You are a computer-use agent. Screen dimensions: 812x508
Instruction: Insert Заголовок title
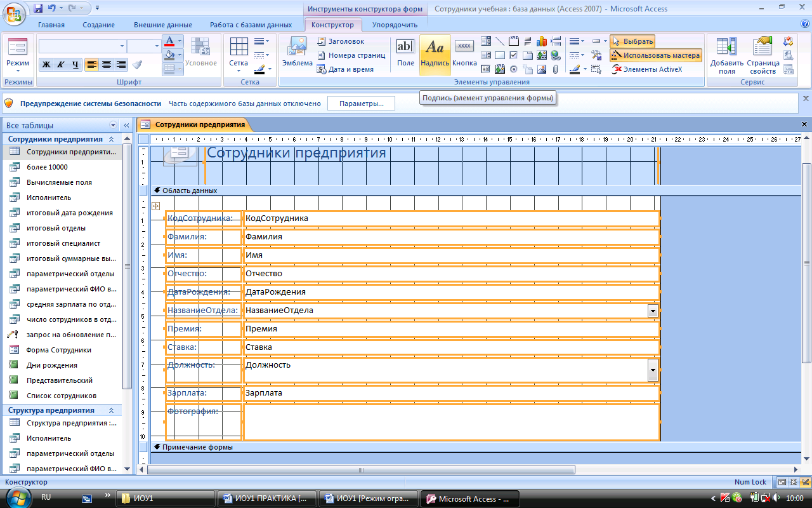[x=341, y=41]
